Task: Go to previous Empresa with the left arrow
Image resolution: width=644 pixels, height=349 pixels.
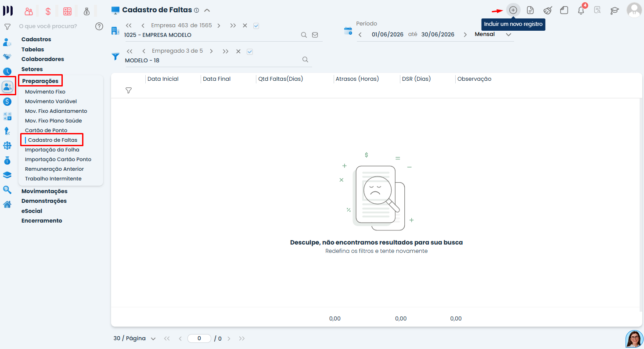Action: pyautogui.click(x=143, y=26)
